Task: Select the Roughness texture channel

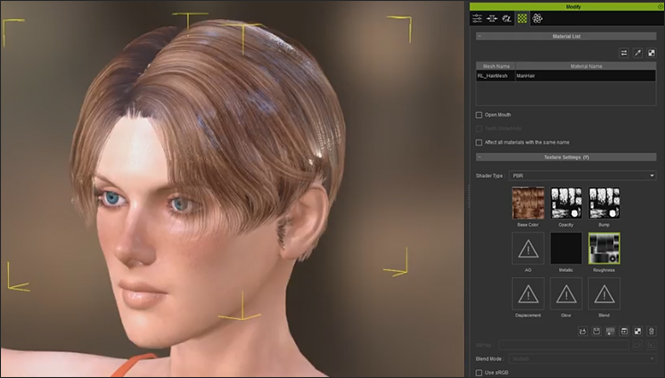Action: (x=604, y=249)
